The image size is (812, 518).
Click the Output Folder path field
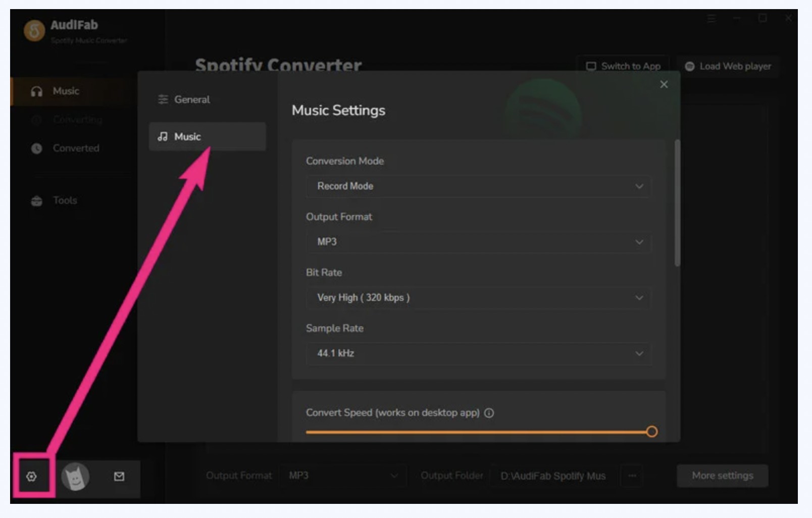click(554, 476)
